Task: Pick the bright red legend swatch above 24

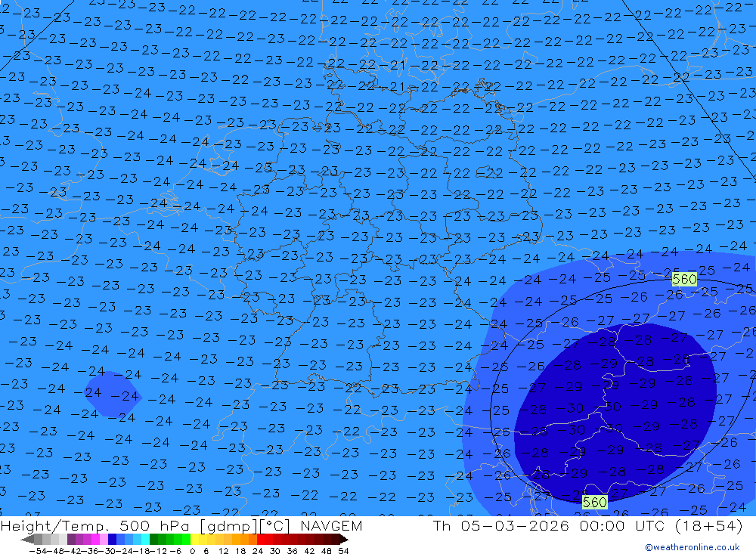Action: point(261,539)
